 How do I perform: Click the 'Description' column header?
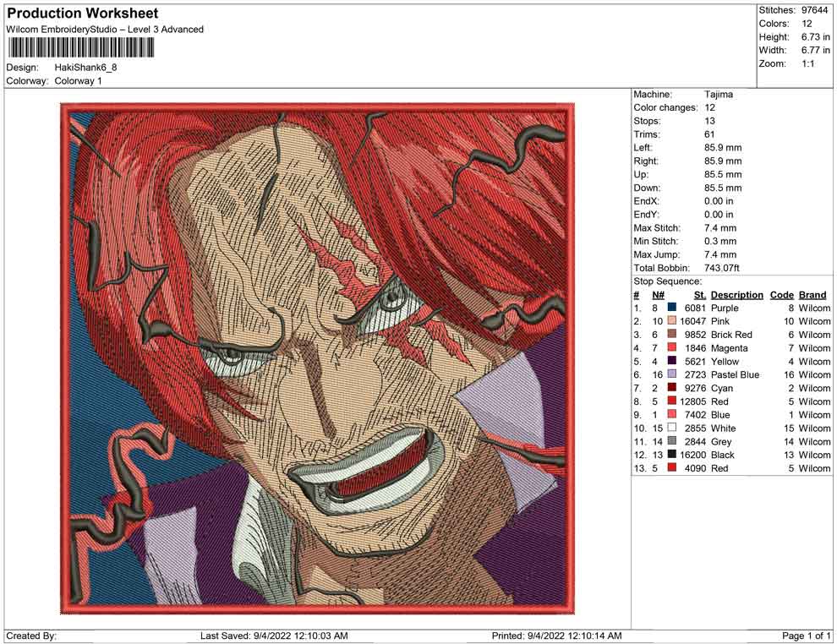click(737, 294)
